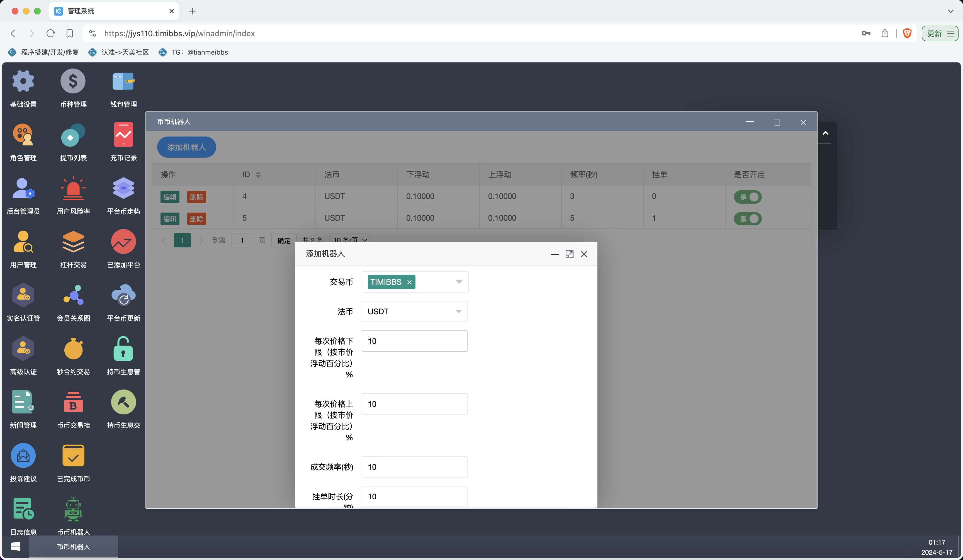
Task: Open 币种管理 dollar icon
Action: [73, 81]
